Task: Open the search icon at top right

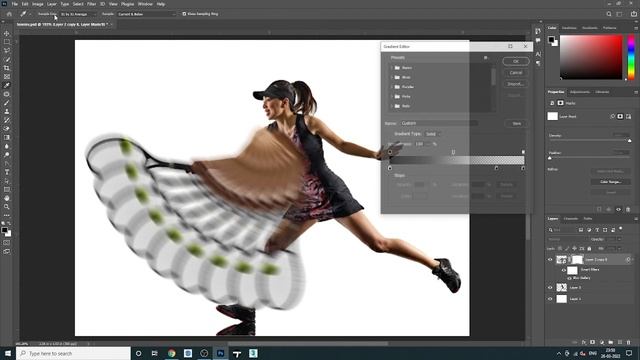Action: [x=609, y=14]
